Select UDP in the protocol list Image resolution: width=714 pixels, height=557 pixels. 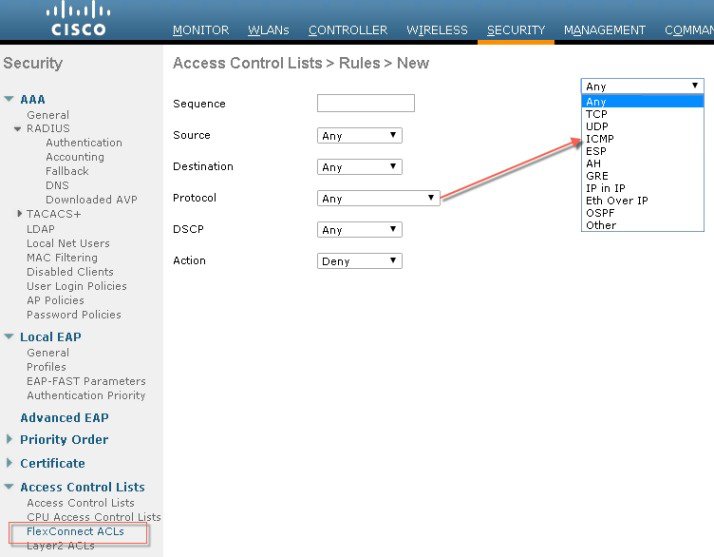point(643,126)
